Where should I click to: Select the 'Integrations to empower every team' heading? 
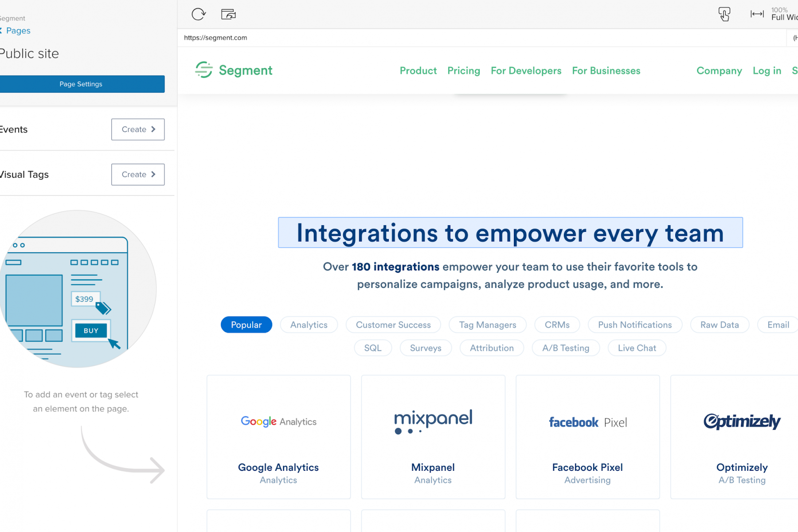coord(510,233)
